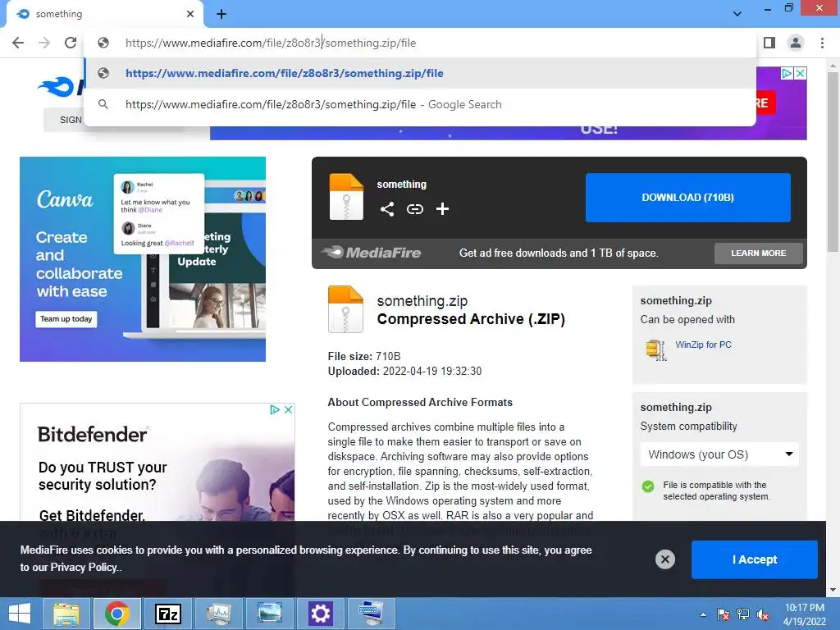Copy link with the chain icon

[x=414, y=209]
